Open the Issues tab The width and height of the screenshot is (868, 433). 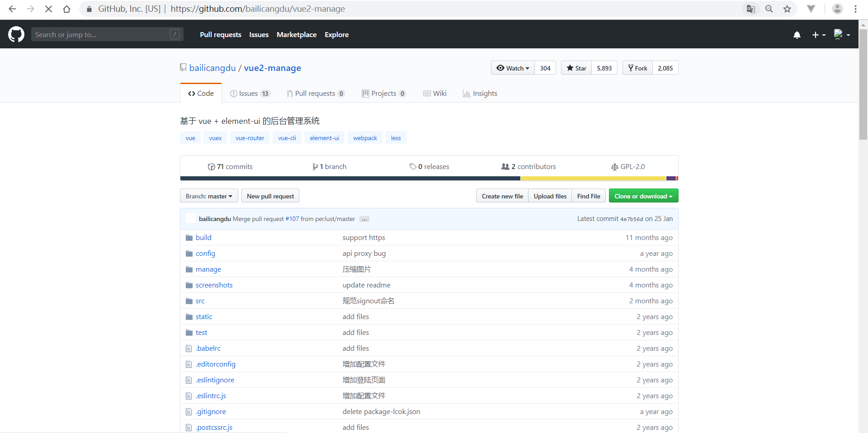pos(250,94)
